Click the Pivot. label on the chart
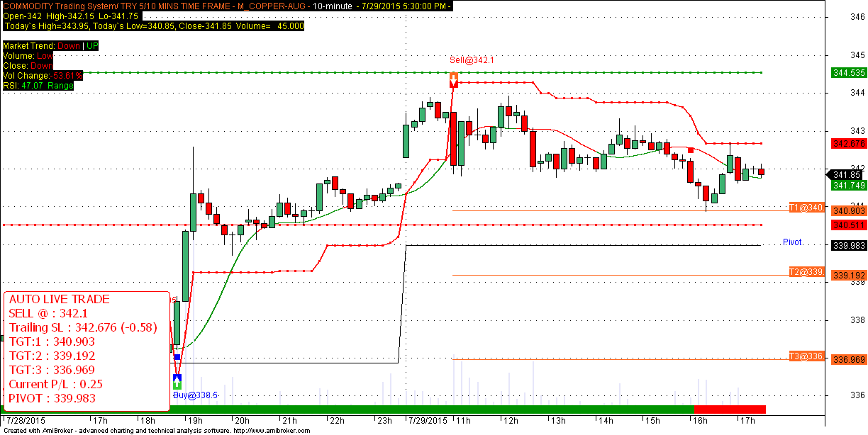The width and height of the screenshot is (868, 435). [x=793, y=242]
